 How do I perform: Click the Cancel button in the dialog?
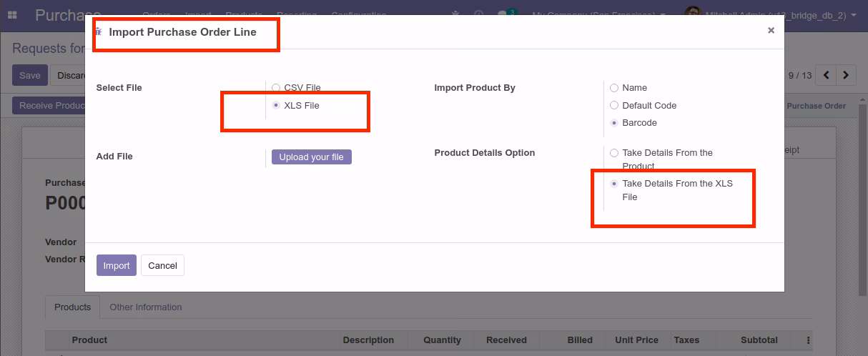pyautogui.click(x=162, y=265)
